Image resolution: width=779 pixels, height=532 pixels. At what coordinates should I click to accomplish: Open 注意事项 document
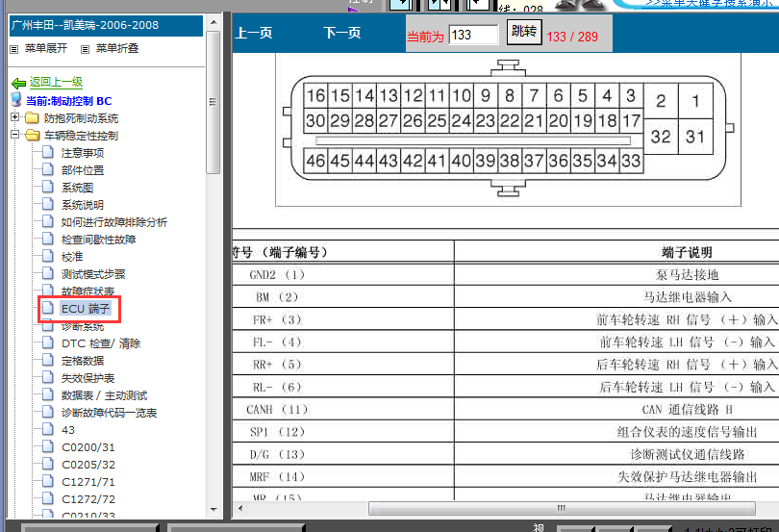[83, 153]
